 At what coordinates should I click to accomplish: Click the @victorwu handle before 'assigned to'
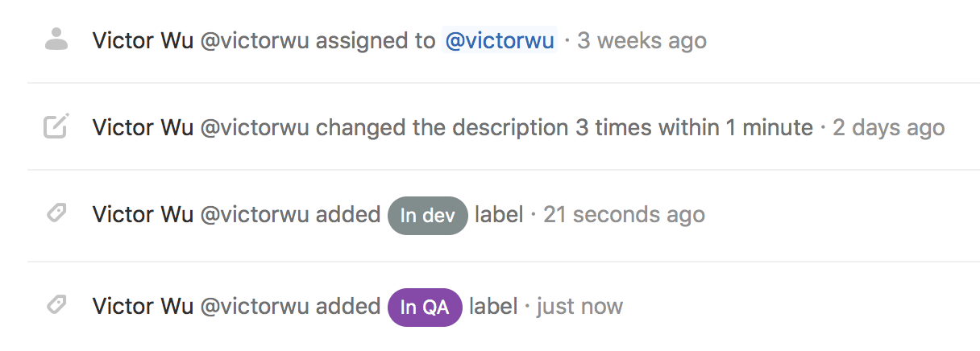[255, 40]
